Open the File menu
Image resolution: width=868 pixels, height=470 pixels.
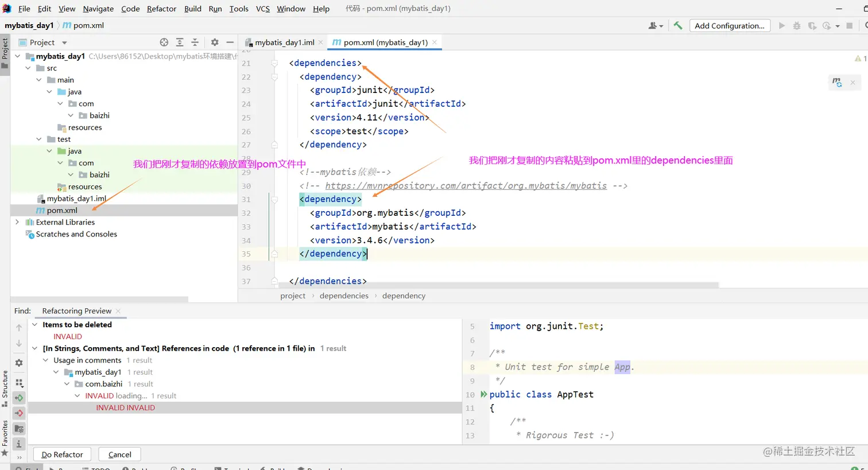24,9
